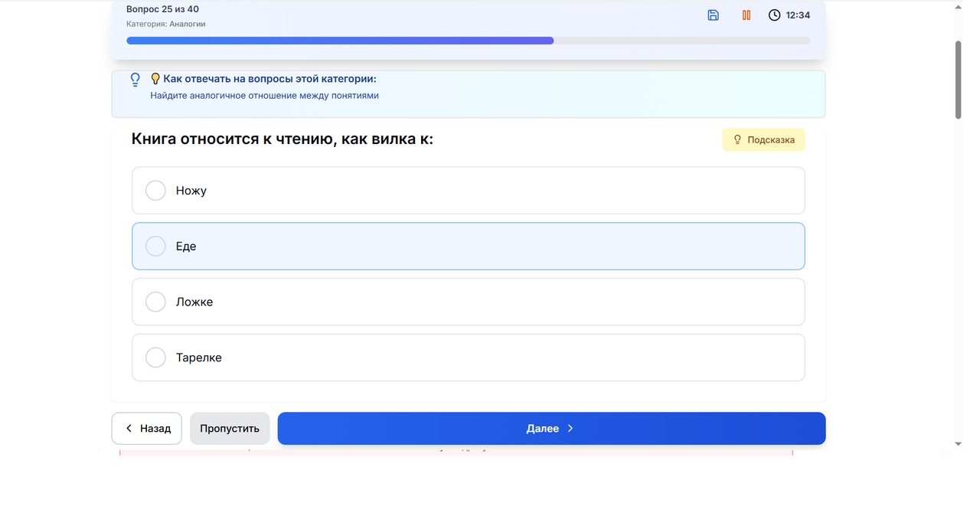Click the outlined lightbulb icon in the instructions banner
This screenshot has height=526, width=980.
click(x=136, y=79)
